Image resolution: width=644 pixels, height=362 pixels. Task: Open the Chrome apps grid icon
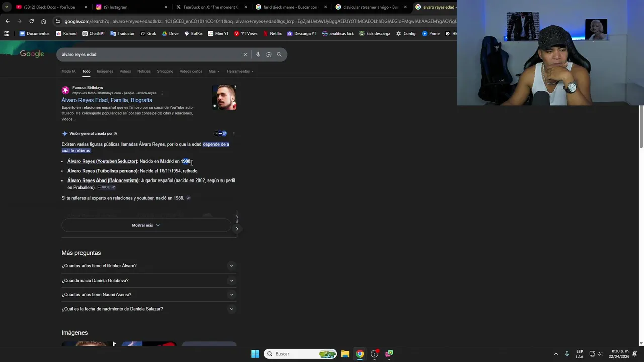(7, 34)
